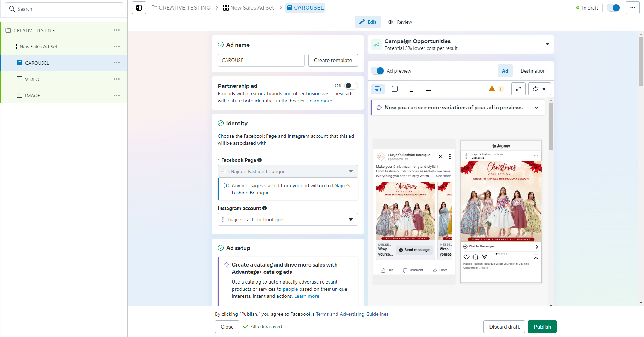Open options for CREATIVE TESTING campaign row
The height and width of the screenshot is (337, 644).
[x=117, y=30]
